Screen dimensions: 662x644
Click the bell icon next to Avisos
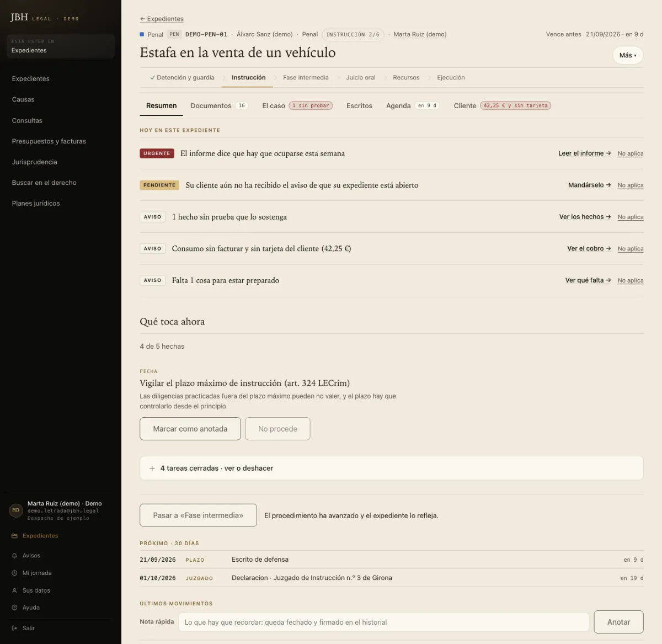(x=14, y=556)
